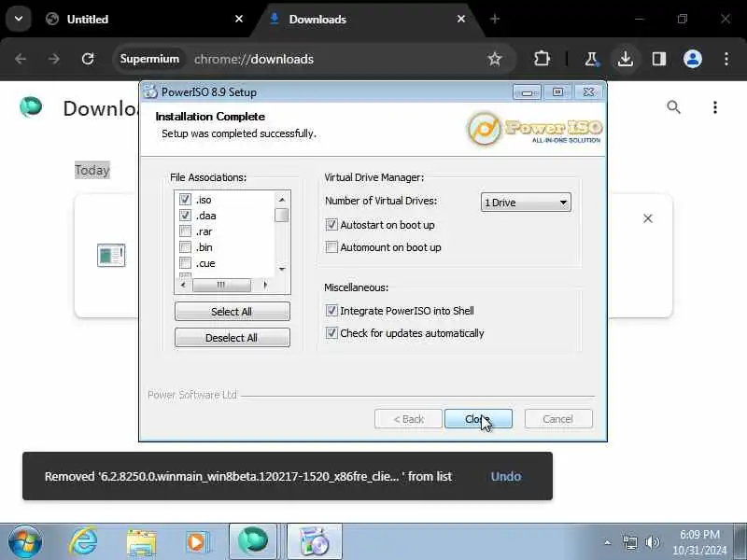Check the .cue file association
Image resolution: width=747 pixels, height=560 pixels.
click(185, 263)
